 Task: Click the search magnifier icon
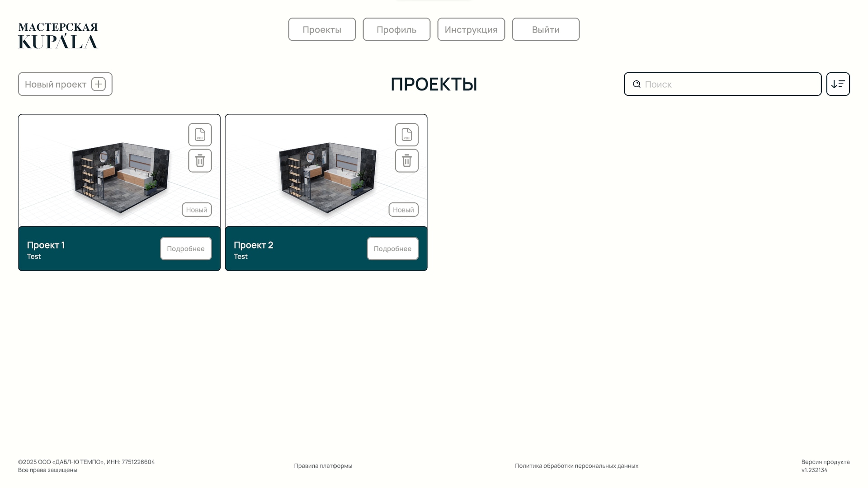click(637, 84)
